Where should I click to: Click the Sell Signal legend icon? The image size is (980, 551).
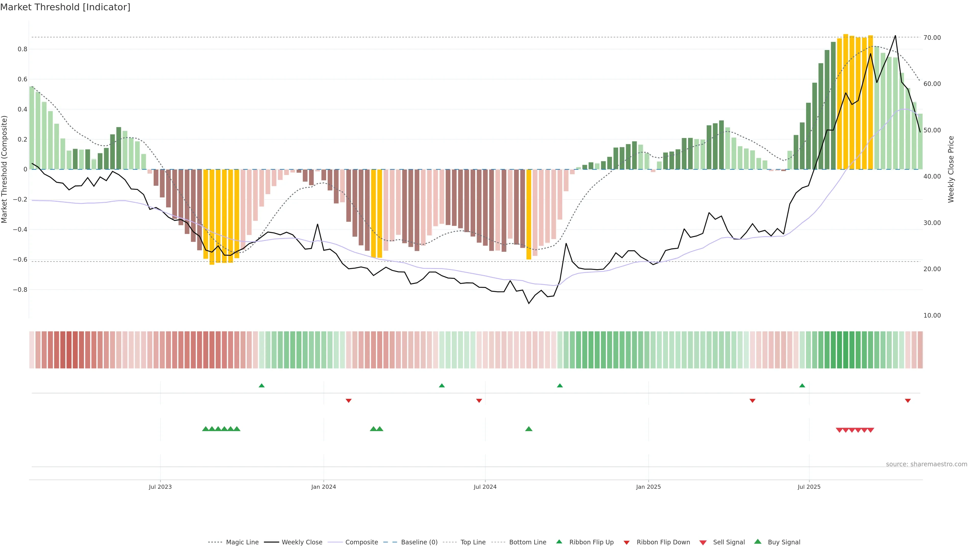[703, 542]
